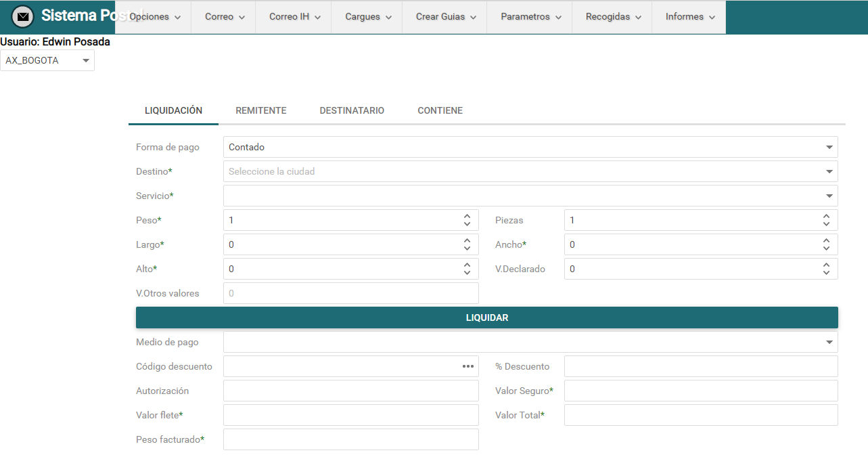Click the Autorización input field
Image resolution: width=868 pixels, height=459 pixels.
[x=350, y=391]
